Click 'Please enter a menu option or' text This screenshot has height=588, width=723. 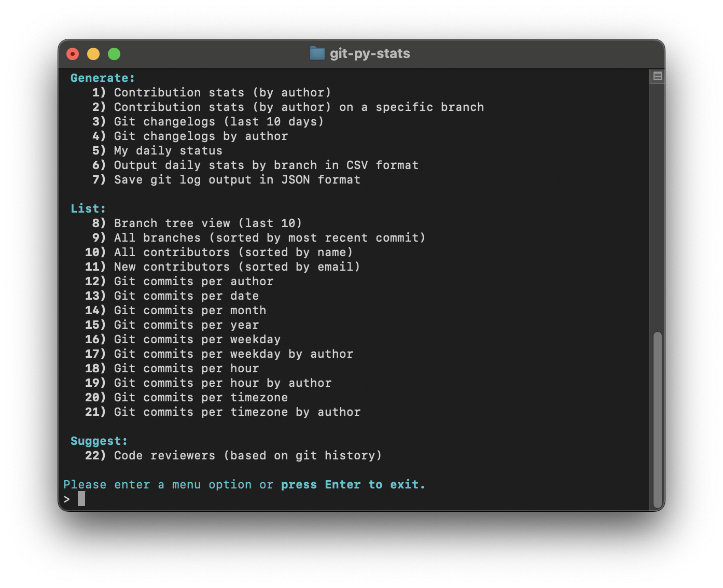coord(168,484)
